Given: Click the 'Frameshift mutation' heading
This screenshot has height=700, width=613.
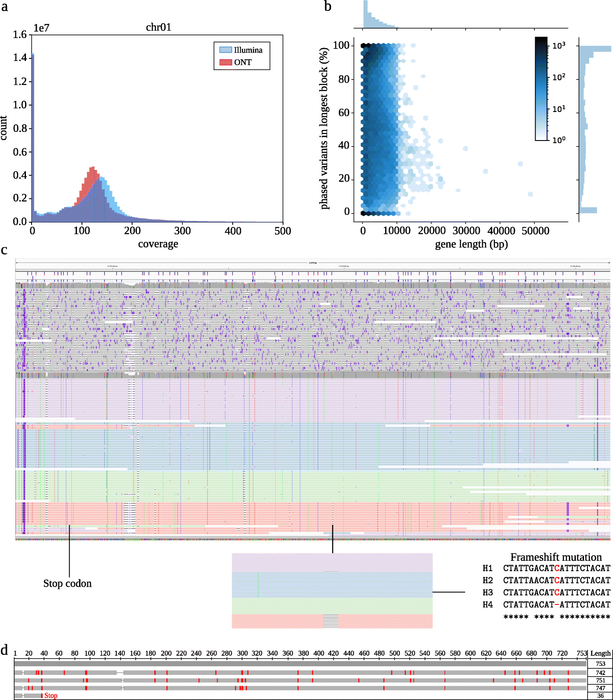Looking at the screenshot, I should [556, 557].
